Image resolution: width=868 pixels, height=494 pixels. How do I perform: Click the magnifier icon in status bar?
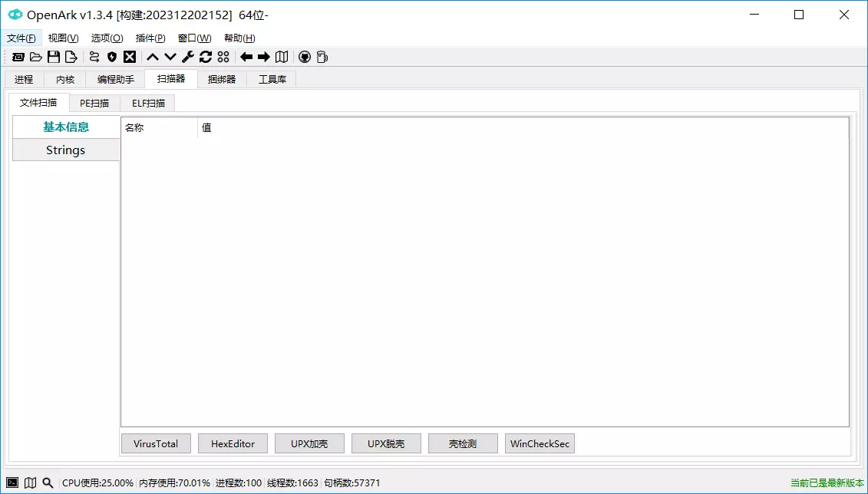coord(48,482)
